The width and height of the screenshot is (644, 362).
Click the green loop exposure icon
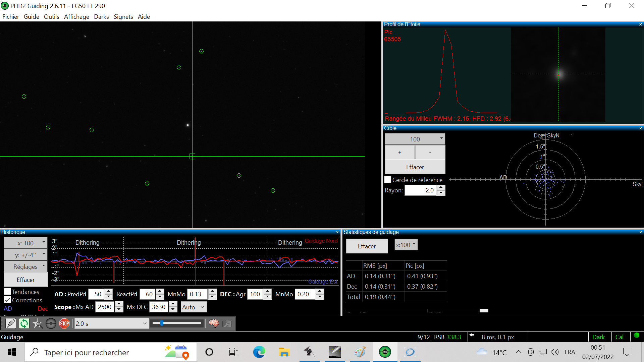(x=24, y=323)
